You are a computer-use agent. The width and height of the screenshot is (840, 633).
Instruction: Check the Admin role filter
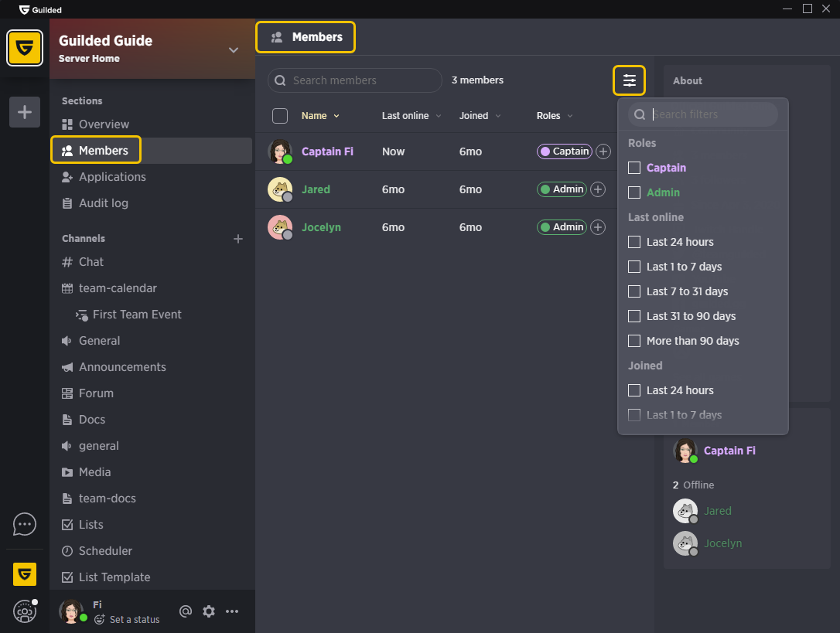[x=634, y=192]
